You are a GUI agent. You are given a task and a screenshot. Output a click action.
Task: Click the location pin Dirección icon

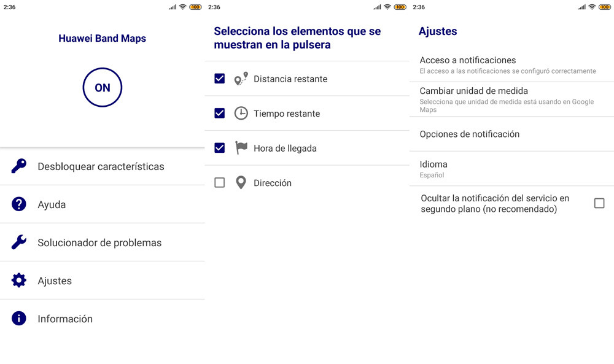pos(241,183)
